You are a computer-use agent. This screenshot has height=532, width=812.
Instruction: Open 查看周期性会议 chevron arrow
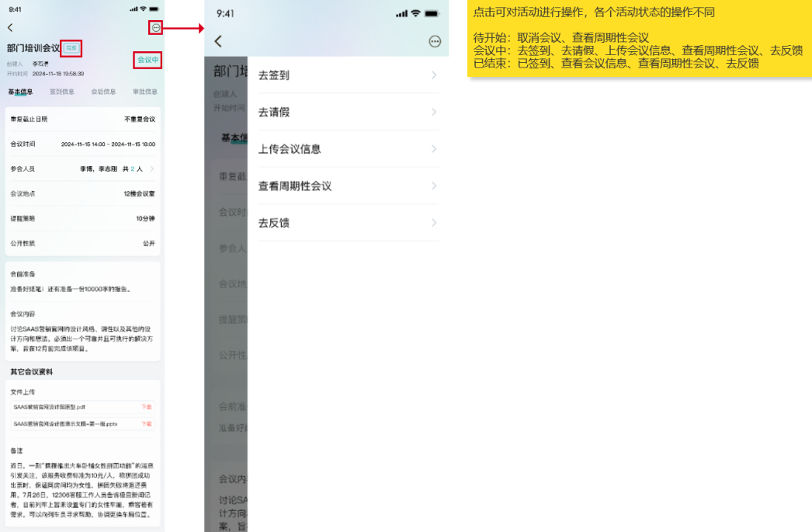434,186
